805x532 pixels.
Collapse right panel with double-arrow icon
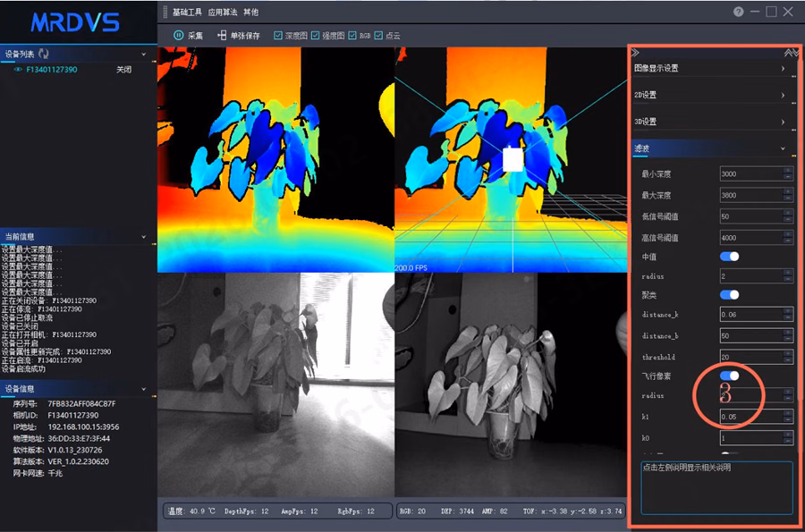636,53
